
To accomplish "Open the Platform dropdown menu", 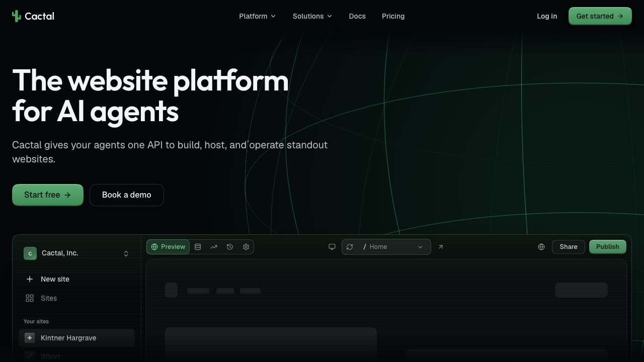I will (x=257, y=16).
